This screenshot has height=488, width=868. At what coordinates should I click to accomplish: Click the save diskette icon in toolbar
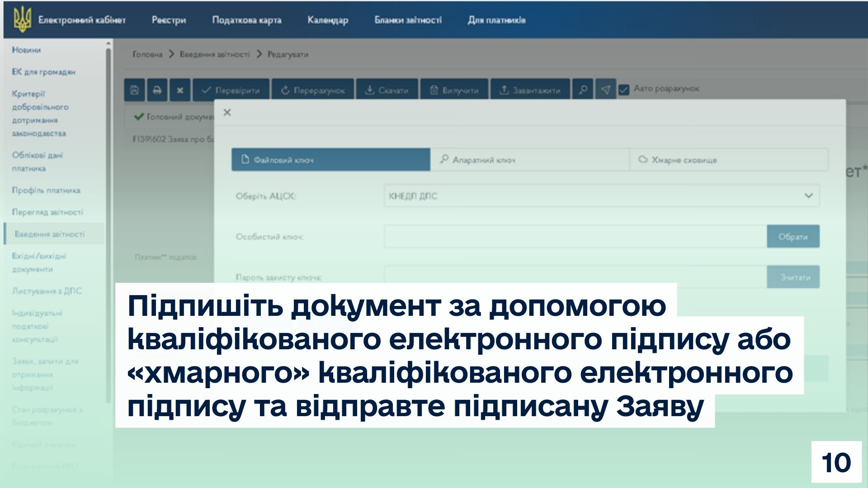tap(134, 90)
